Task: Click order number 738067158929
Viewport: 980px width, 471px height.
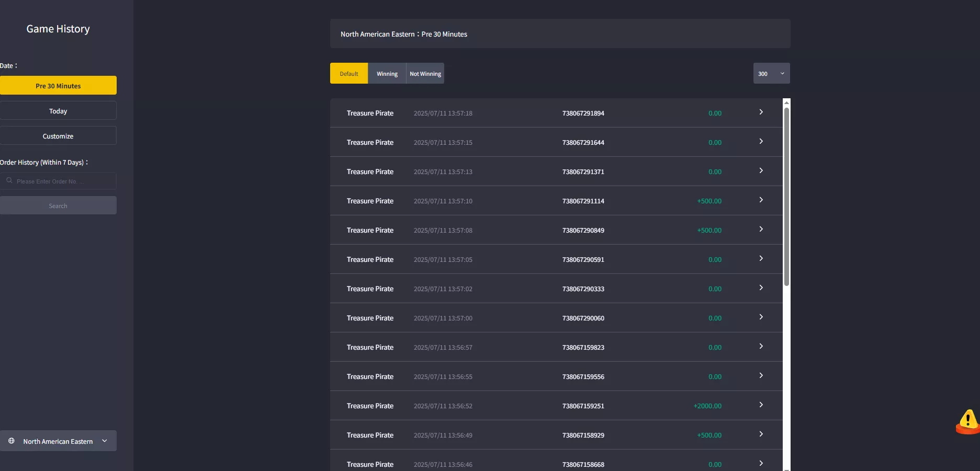Action: (x=583, y=435)
